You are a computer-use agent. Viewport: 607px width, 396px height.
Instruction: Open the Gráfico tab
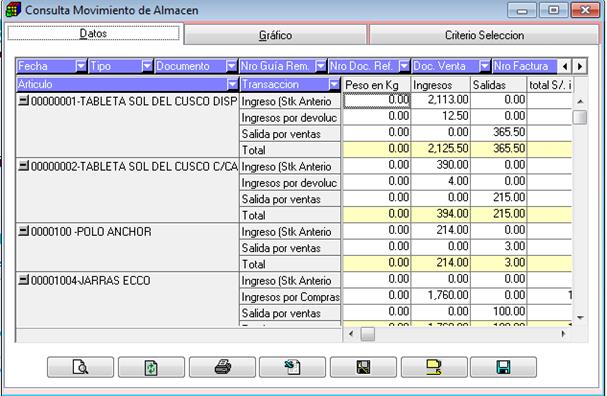pos(275,35)
